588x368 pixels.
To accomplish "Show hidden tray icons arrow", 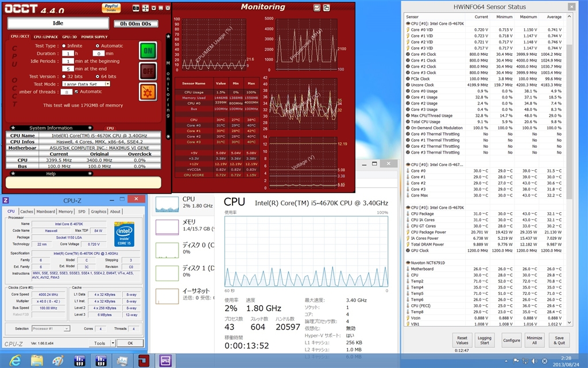I will click(506, 361).
